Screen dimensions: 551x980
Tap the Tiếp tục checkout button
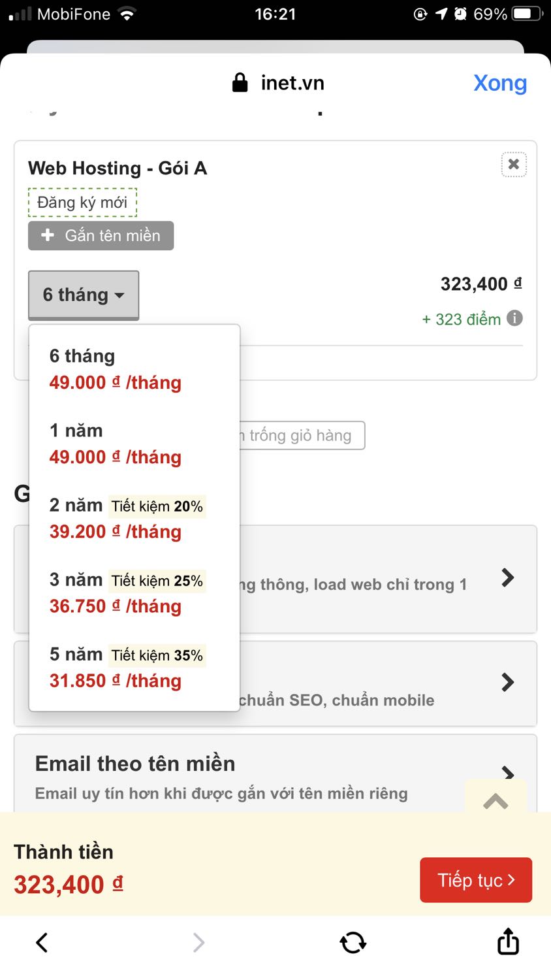(x=475, y=880)
